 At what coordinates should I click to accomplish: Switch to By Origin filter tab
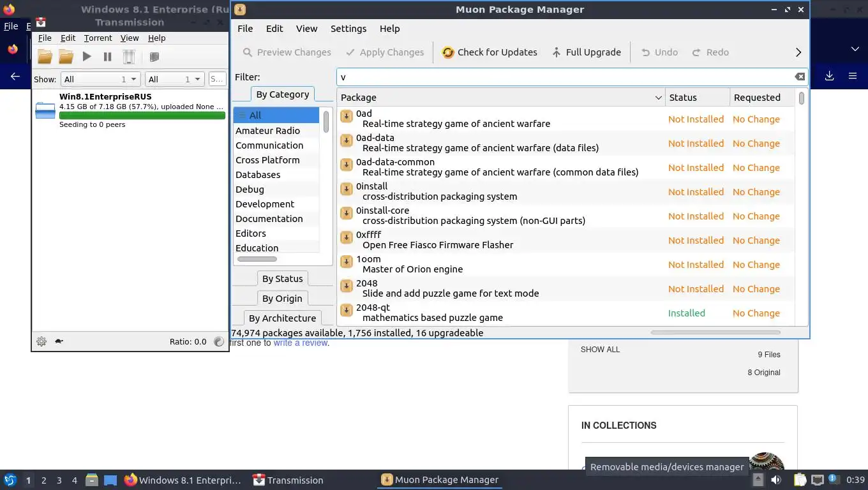[x=282, y=299]
